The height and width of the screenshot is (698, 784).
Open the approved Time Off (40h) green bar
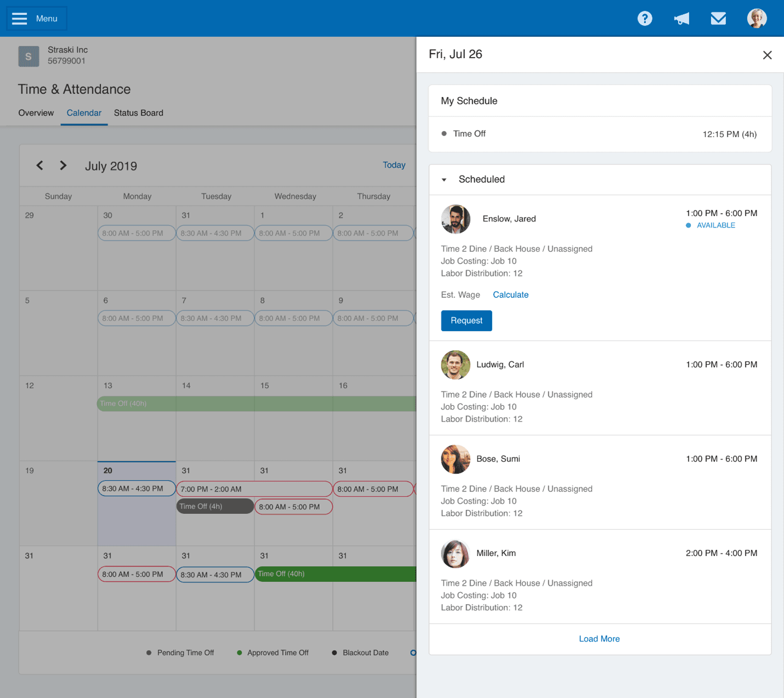[336, 574]
